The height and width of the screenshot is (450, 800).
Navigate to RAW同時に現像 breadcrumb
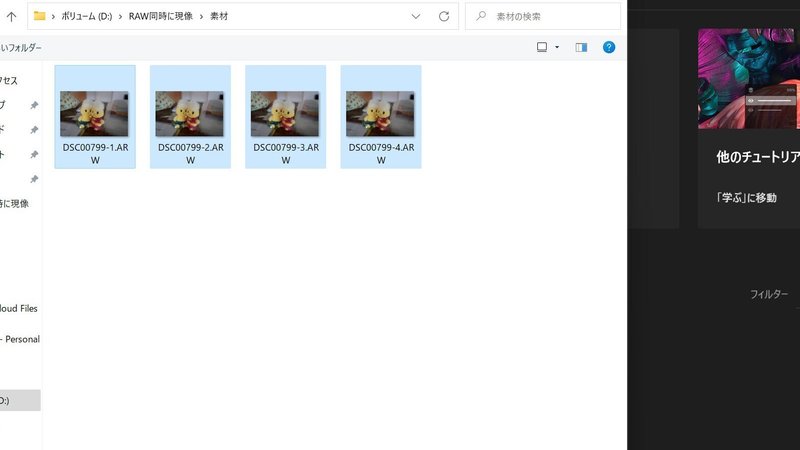click(161, 16)
